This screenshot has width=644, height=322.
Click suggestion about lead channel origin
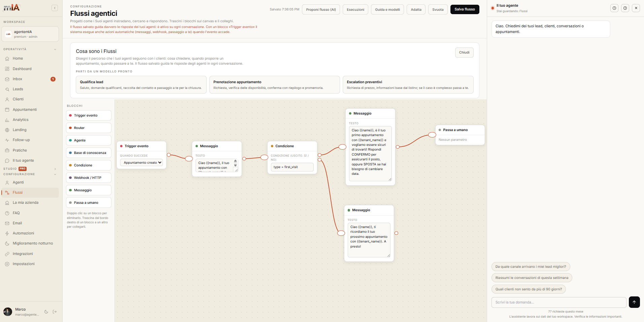(531, 267)
